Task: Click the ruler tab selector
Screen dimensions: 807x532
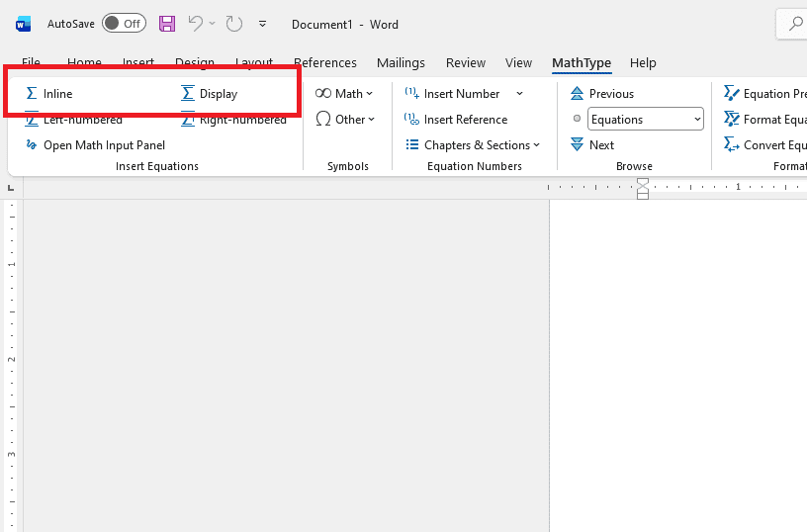Action: click(x=11, y=188)
